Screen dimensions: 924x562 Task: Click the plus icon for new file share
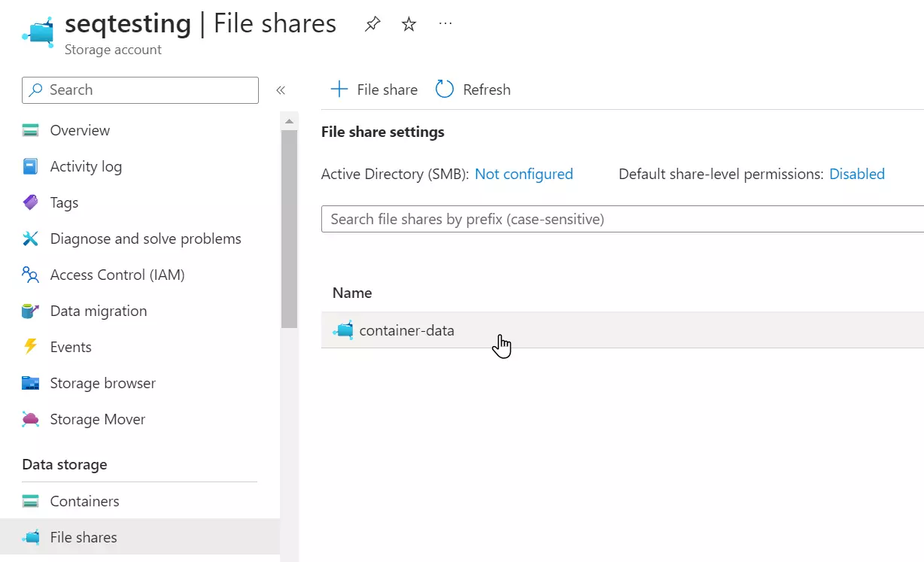[x=339, y=90]
